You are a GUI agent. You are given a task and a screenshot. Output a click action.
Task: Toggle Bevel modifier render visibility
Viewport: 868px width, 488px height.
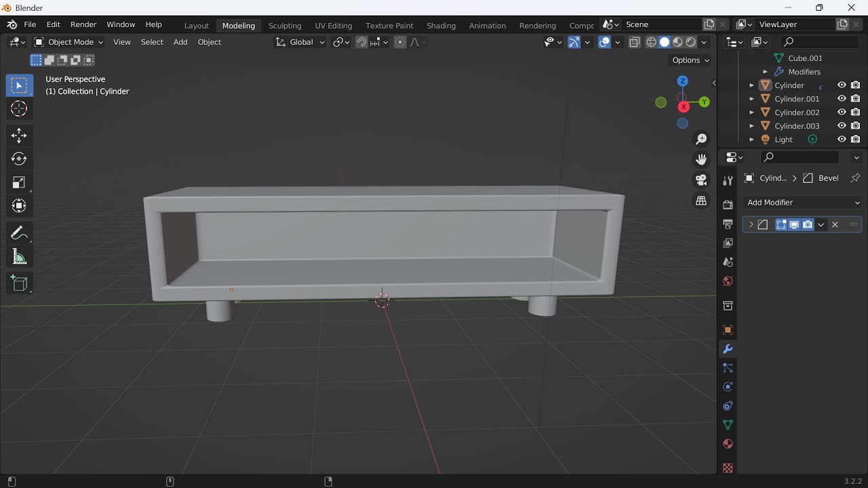click(x=808, y=224)
